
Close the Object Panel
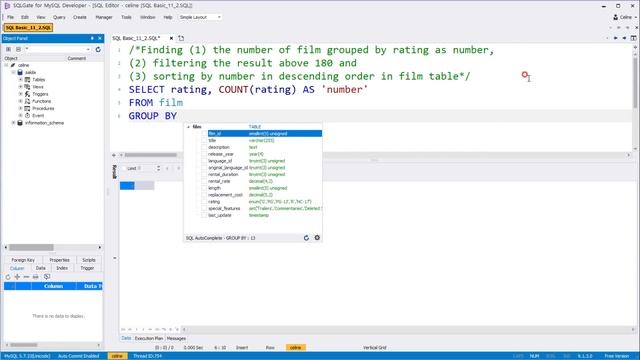click(100, 38)
